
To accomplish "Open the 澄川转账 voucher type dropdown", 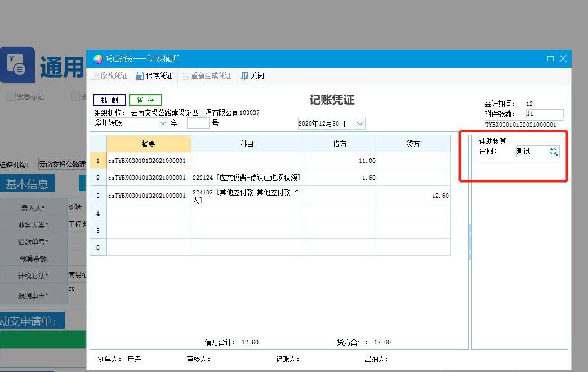I will (x=163, y=123).
